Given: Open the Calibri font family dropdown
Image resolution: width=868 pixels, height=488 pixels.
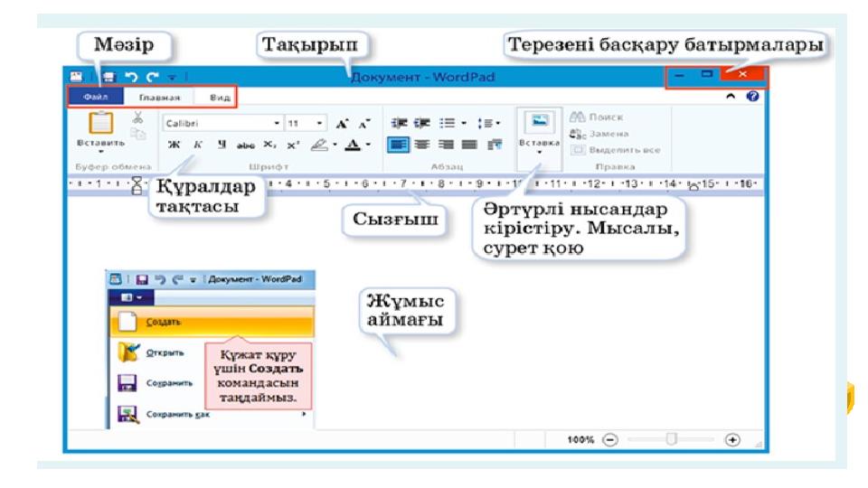Looking at the screenshot, I should (x=277, y=124).
